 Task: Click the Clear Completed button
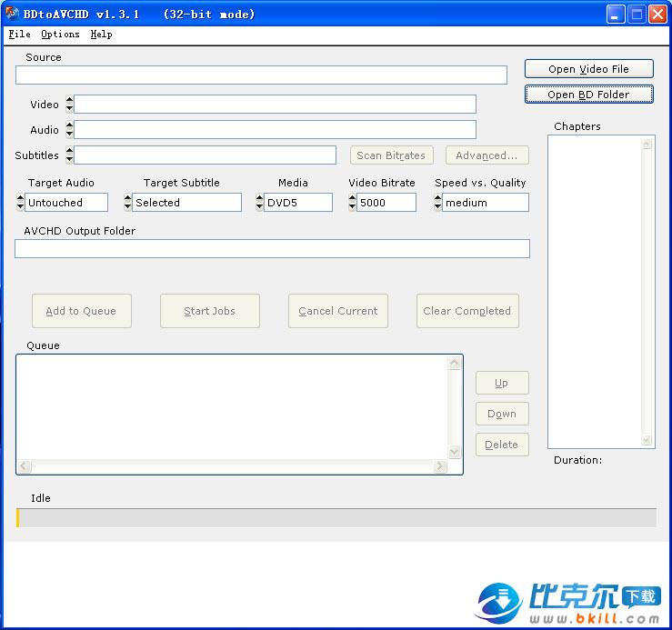click(467, 311)
